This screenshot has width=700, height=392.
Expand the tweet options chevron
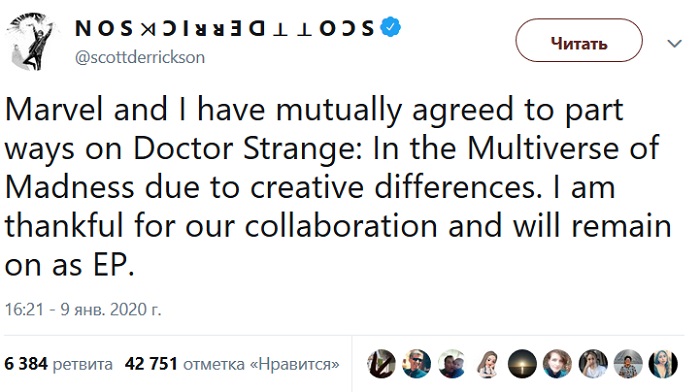(674, 43)
